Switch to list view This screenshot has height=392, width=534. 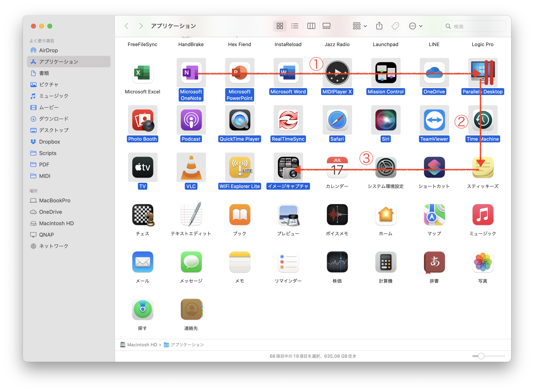pos(295,26)
